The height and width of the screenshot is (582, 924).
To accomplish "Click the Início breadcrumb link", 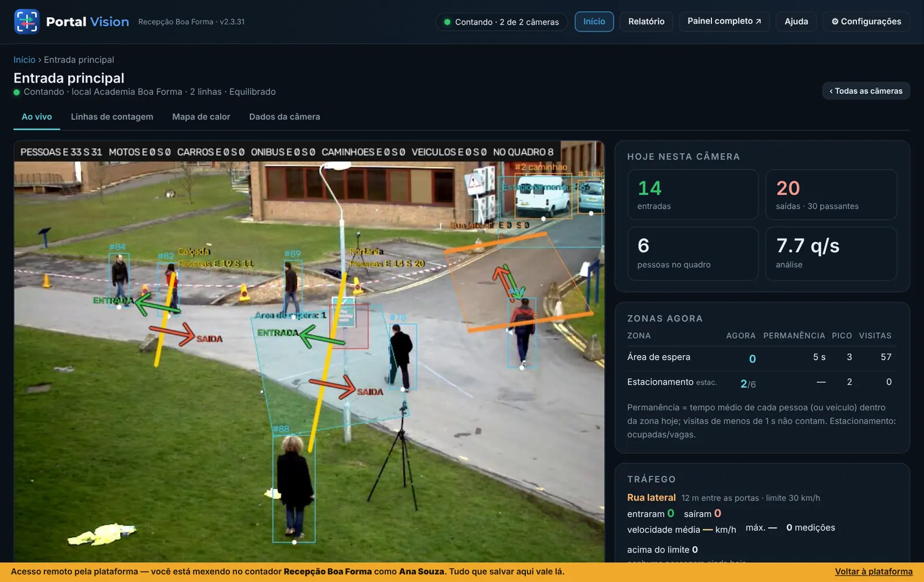I will click(24, 60).
